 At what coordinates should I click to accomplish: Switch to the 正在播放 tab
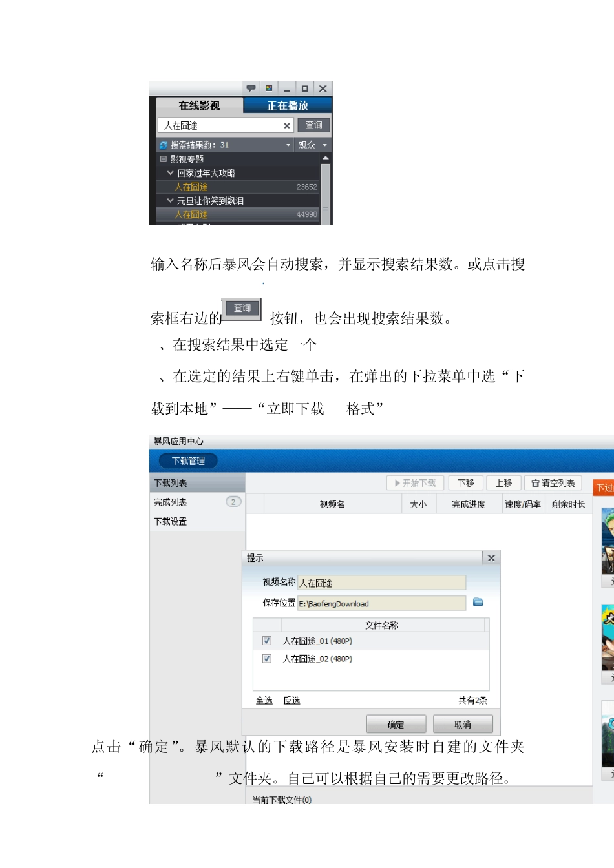pyautogui.click(x=288, y=106)
